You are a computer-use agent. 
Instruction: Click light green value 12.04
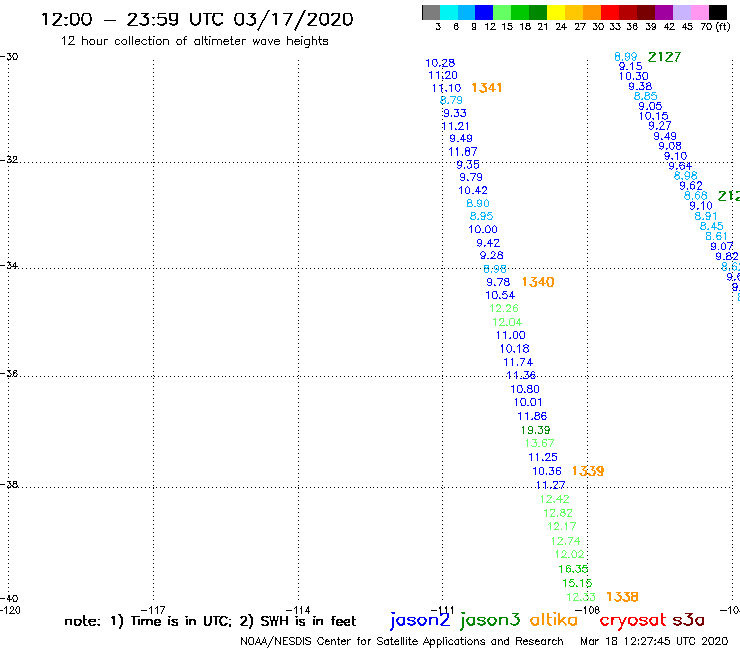pos(507,322)
